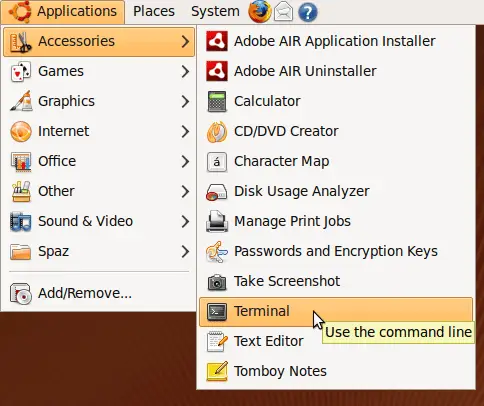Launch Firefox from the top panel icon

pyautogui.click(x=259, y=11)
